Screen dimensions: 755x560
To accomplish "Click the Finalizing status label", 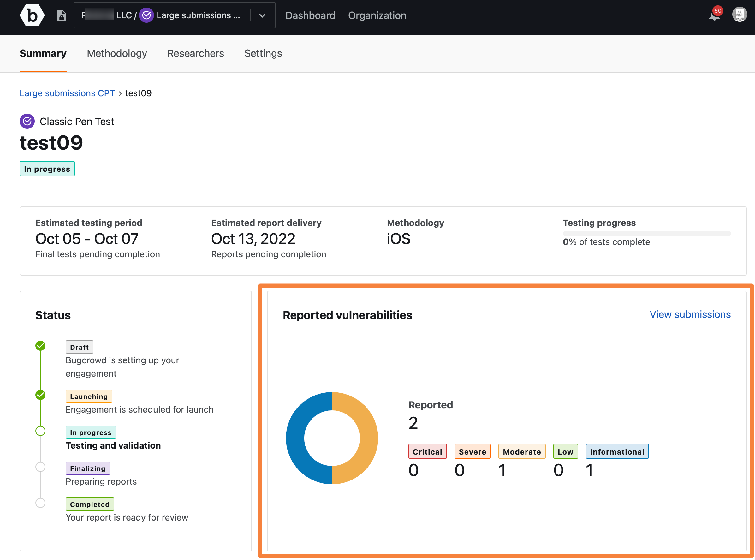I will [x=88, y=468].
